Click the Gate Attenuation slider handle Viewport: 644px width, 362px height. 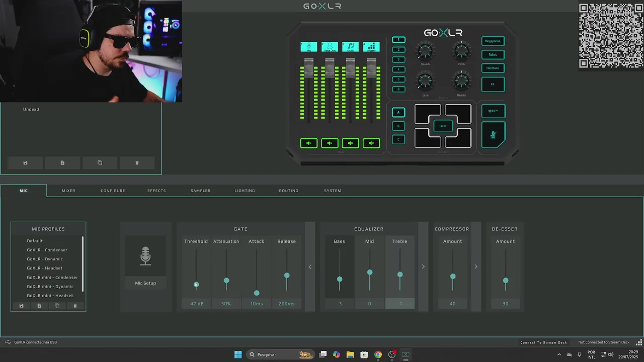(226, 281)
